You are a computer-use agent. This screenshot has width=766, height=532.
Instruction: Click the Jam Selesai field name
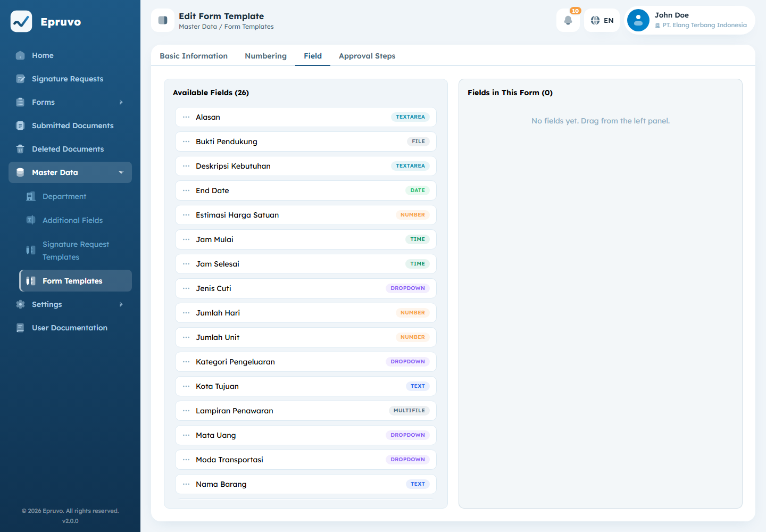[218, 264]
